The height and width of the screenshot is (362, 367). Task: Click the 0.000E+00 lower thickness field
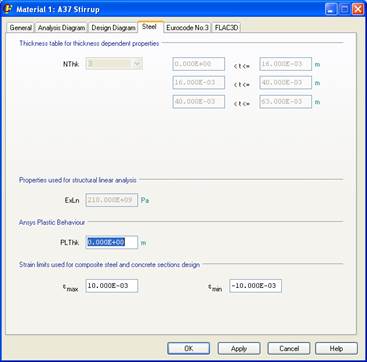199,64
